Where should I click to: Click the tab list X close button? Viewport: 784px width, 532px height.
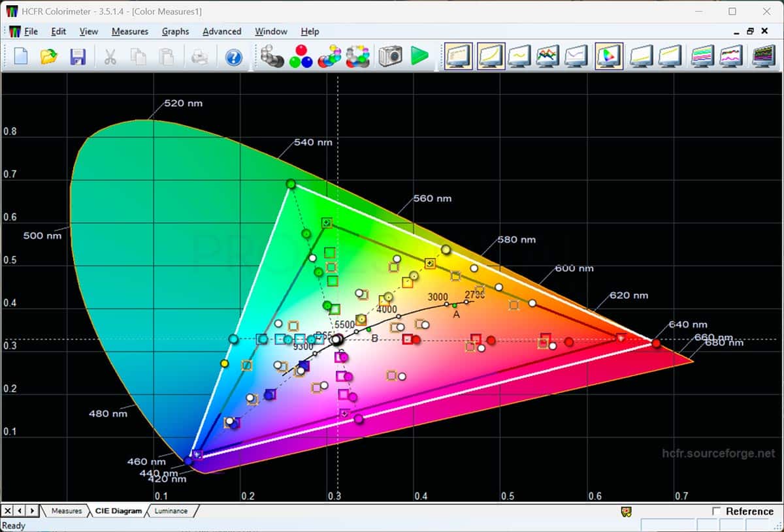[x=8, y=510]
